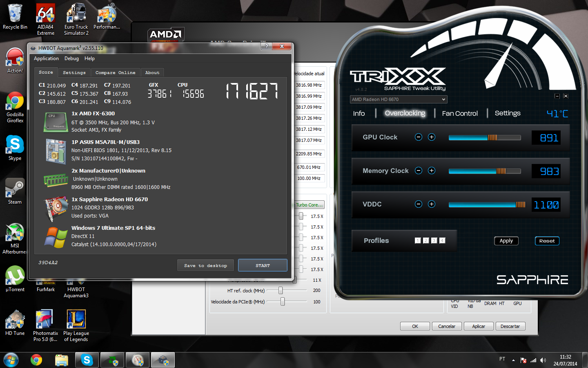Open Godzilla Giroflex Chrome shortcut

coord(15,107)
